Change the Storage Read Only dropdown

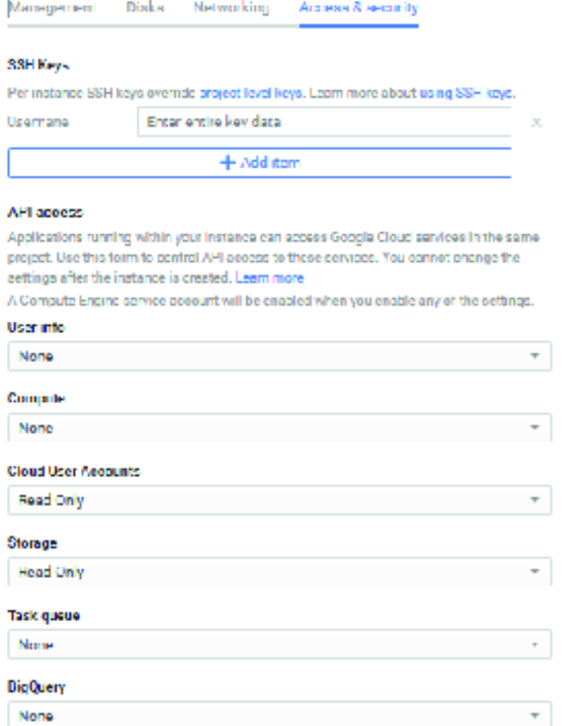279,572
